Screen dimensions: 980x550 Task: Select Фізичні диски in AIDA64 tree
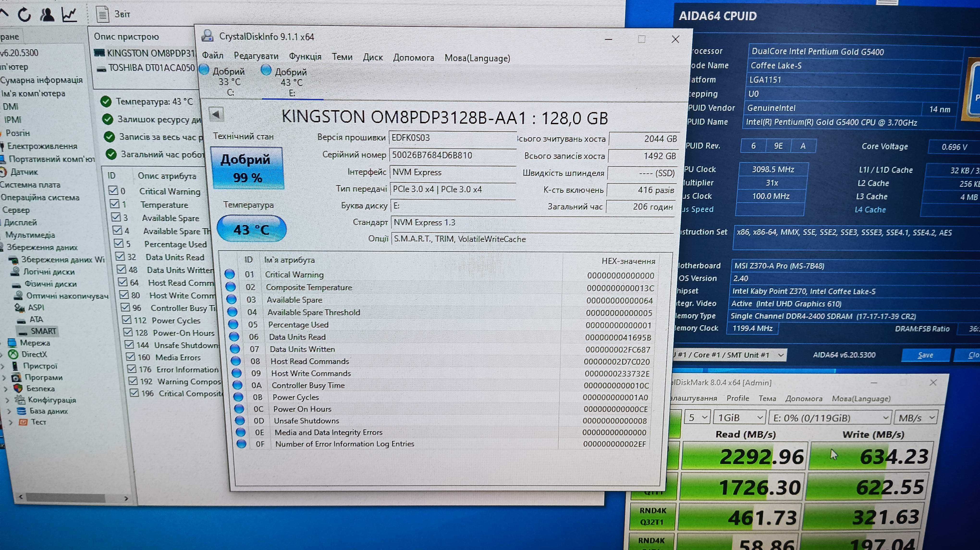pyautogui.click(x=44, y=284)
